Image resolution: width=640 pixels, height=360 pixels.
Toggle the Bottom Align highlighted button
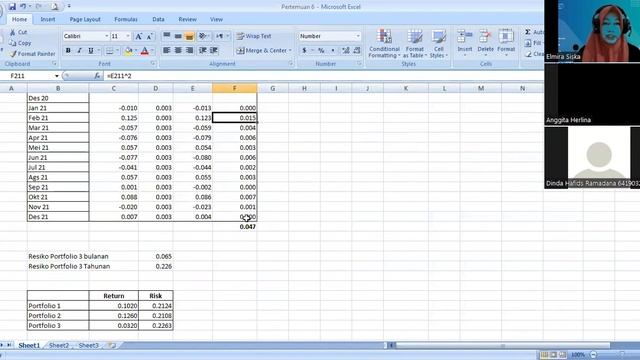click(x=189, y=36)
